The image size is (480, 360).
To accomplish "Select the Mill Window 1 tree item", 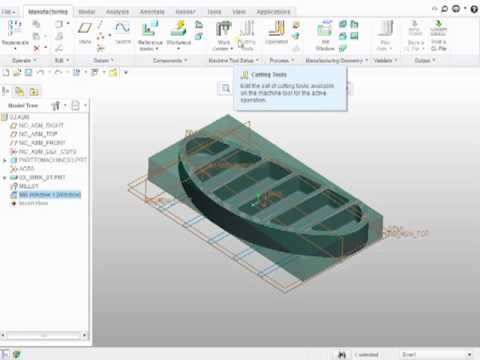I will point(46,195).
